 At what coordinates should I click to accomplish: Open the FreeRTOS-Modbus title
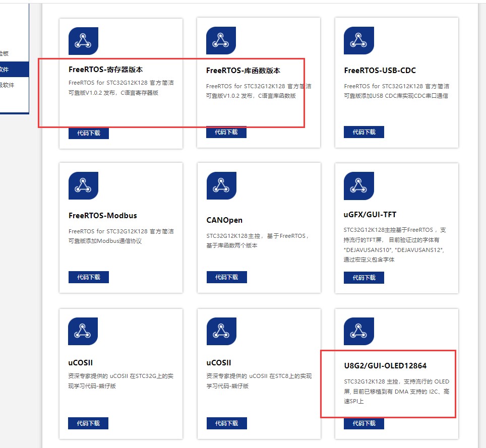(102, 216)
